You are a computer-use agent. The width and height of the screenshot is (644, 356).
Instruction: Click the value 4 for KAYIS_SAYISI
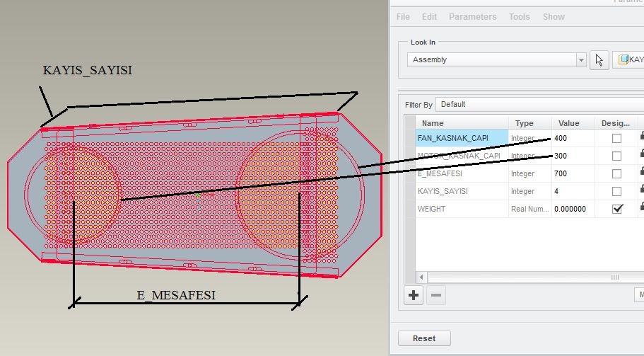click(573, 191)
